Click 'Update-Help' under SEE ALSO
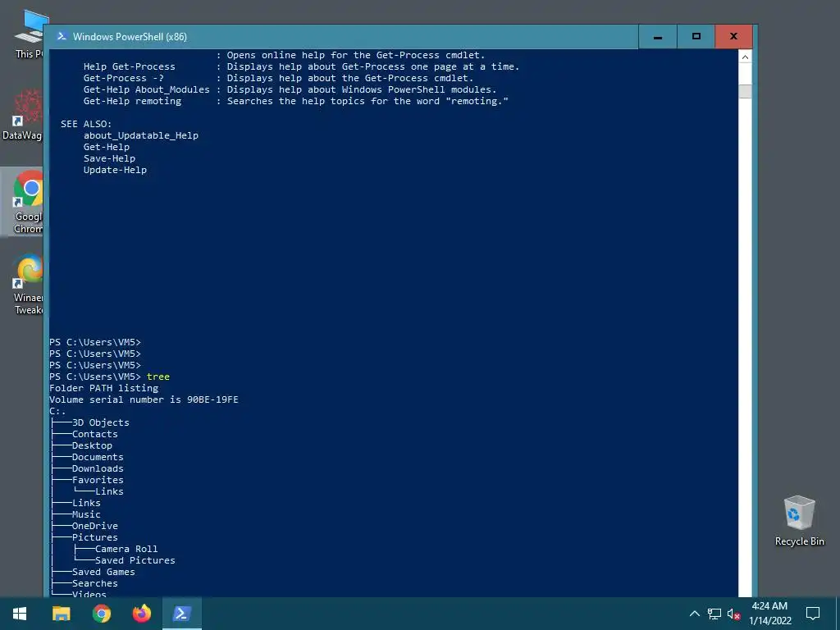The image size is (840, 630). click(115, 170)
